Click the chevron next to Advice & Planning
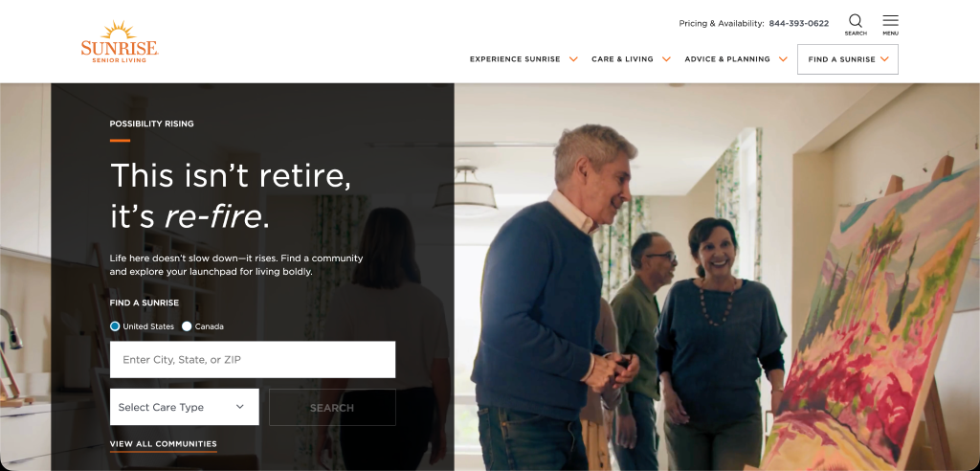980x471 pixels. pos(783,59)
